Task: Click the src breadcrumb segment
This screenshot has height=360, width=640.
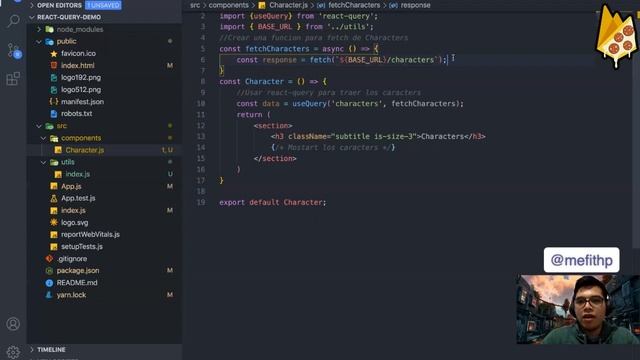Action: point(195,5)
